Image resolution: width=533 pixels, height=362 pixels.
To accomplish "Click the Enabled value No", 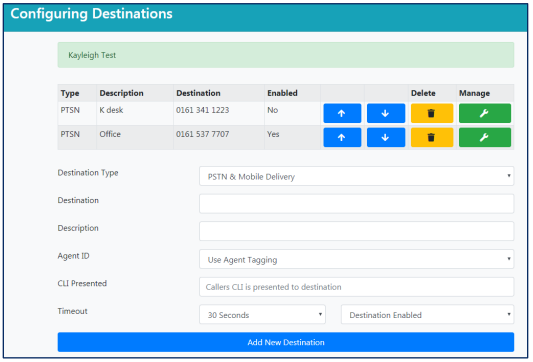I will pos(273,110).
